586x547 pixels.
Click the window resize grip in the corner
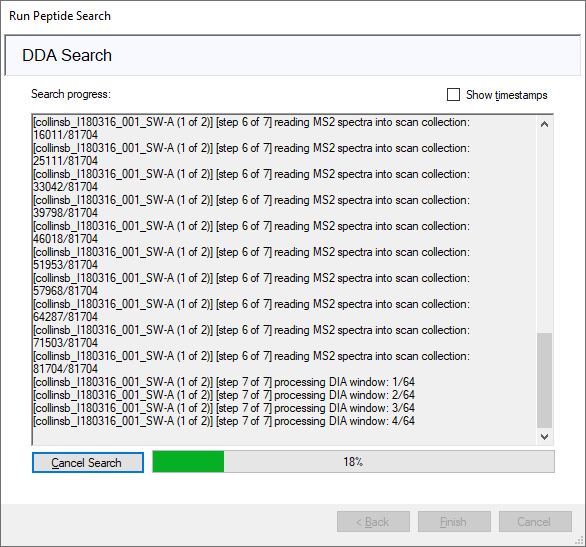point(580,541)
